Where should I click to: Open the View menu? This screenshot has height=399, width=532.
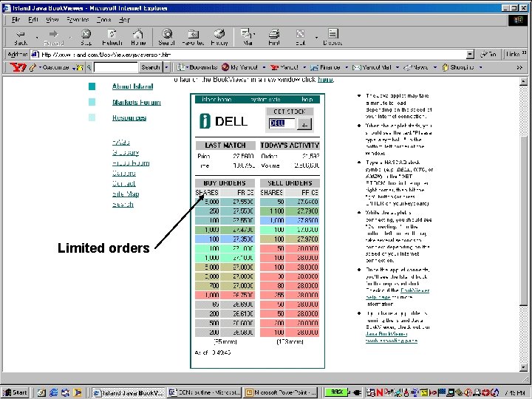[52, 20]
